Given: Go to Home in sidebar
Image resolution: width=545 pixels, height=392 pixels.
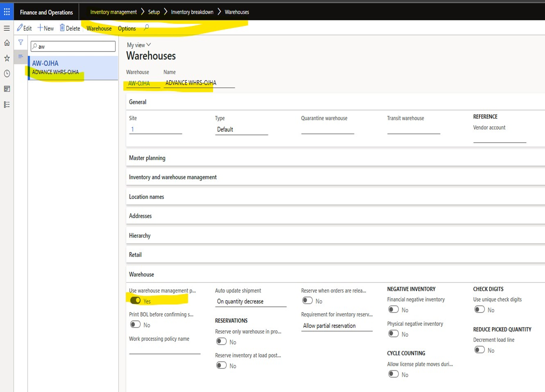Looking at the screenshot, I should coord(7,43).
